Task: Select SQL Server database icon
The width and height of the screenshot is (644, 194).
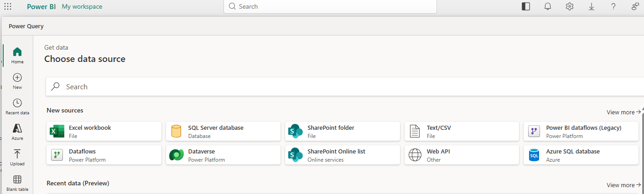Action: click(176, 131)
